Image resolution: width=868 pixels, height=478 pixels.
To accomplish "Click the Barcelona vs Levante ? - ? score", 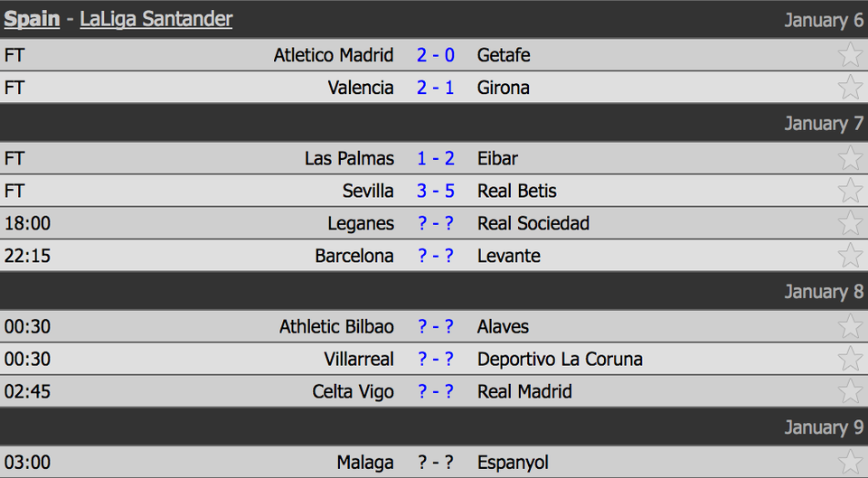I will 436,256.
